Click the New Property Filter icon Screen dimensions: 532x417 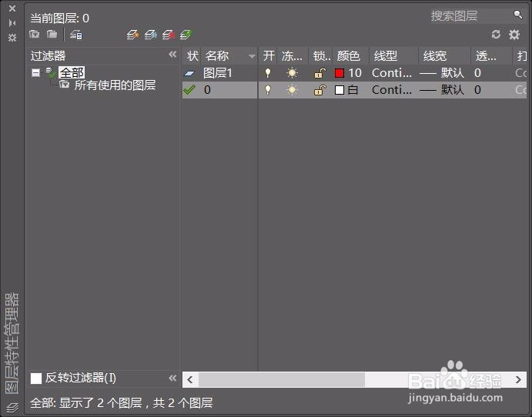point(35,35)
